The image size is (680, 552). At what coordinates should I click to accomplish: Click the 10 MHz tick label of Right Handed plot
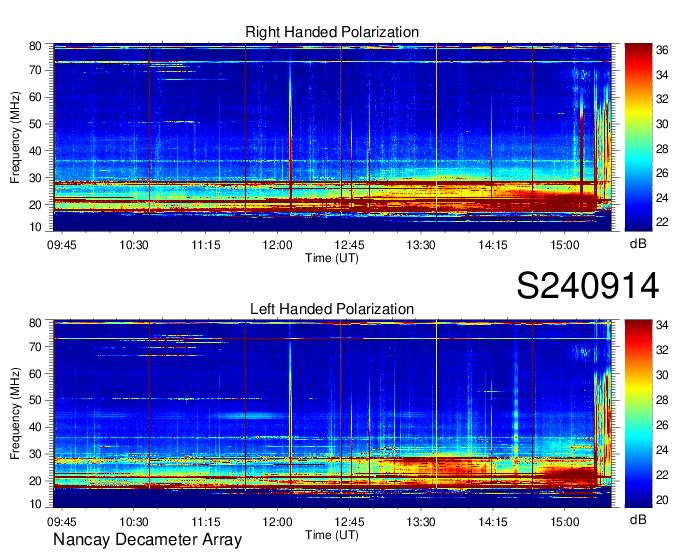pyautogui.click(x=35, y=227)
